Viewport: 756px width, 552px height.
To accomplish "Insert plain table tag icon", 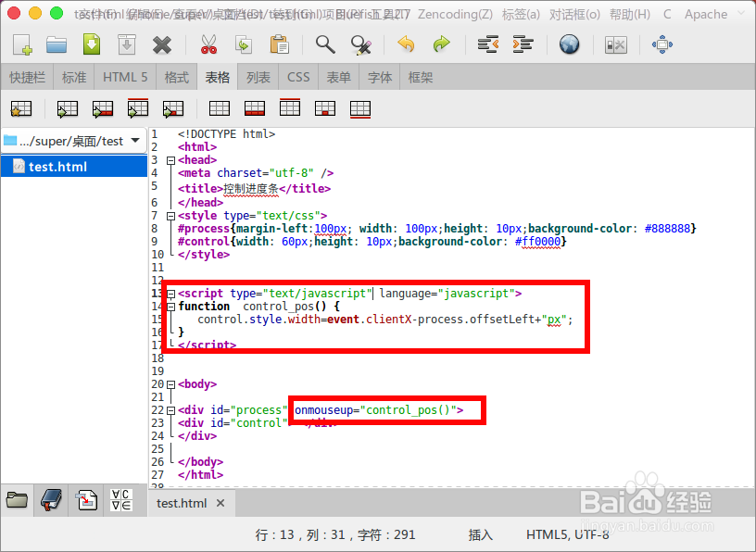I will (x=220, y=108).
